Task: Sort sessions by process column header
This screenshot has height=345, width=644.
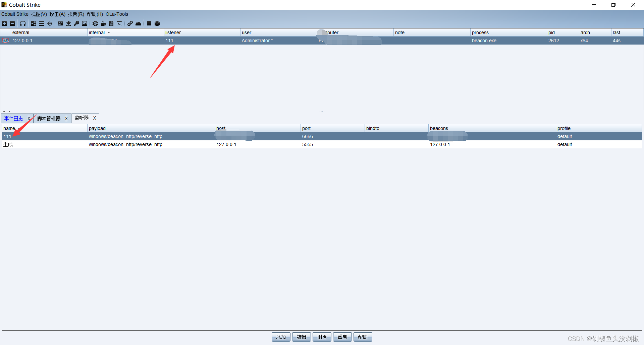Action: coord(508,32)
